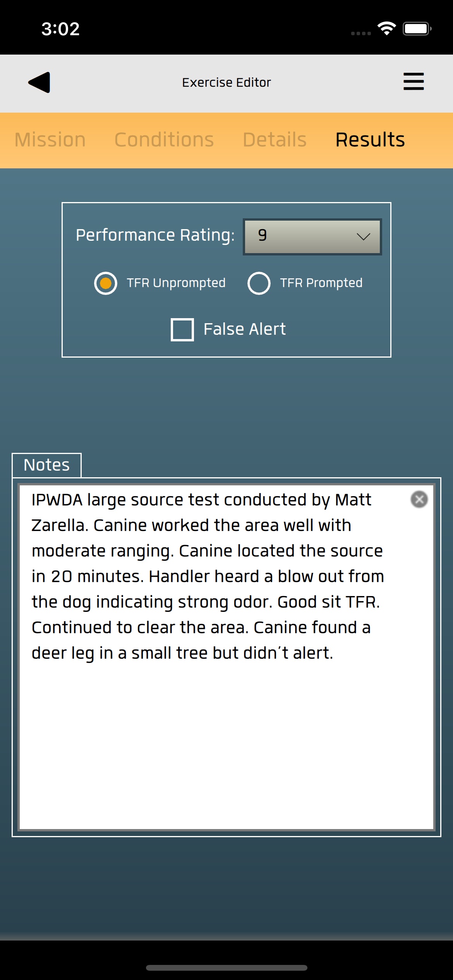Viewport: 453px width, 980px height.
Task: Select the TFR Prompted radio button
Action: (x=259, y=283)
